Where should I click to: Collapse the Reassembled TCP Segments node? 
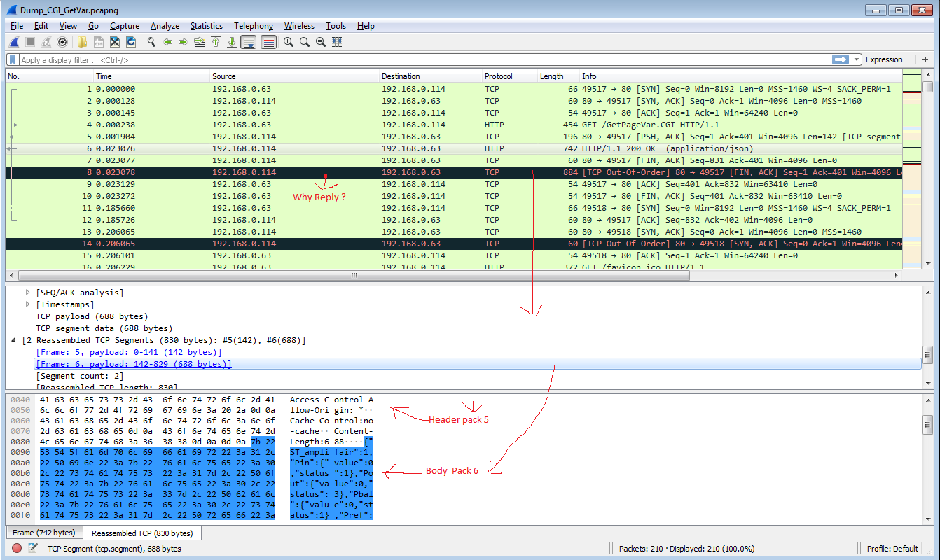pos(15,340)
